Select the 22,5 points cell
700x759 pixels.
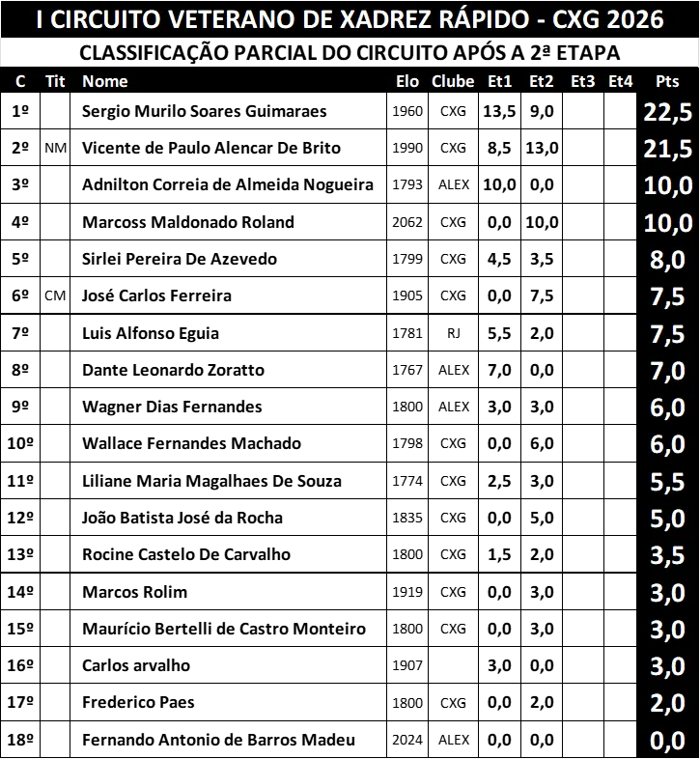(x=667, y=113)
